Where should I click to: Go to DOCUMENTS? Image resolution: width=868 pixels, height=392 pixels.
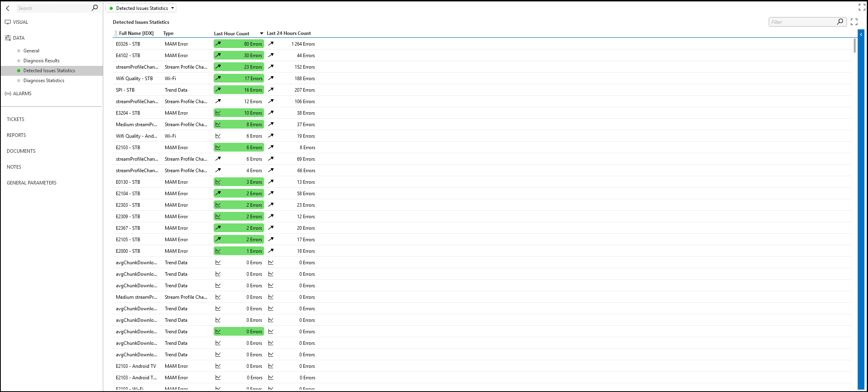click(21, 151)
